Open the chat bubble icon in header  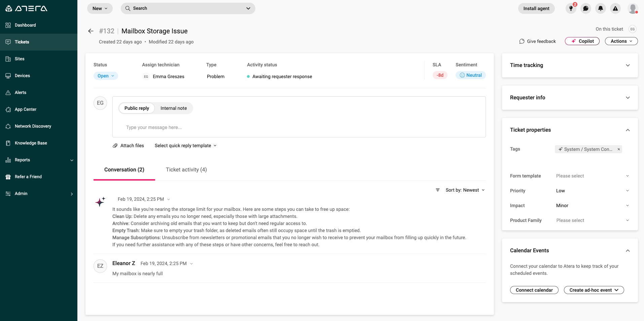pos(586,8)
